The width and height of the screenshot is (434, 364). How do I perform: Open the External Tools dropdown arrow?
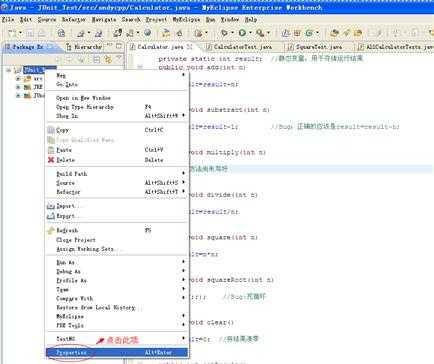pos(268,33)
